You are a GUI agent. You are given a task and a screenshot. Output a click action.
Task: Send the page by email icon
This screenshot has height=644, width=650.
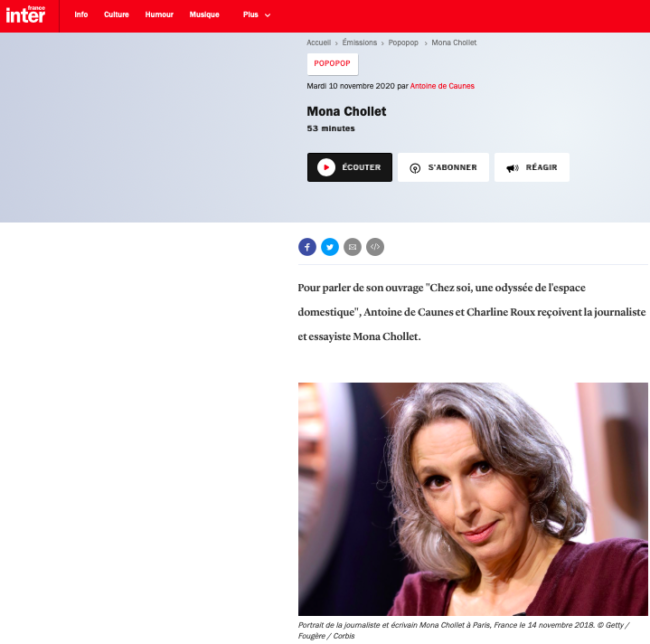pyautogui.click(x=352, y=247)
